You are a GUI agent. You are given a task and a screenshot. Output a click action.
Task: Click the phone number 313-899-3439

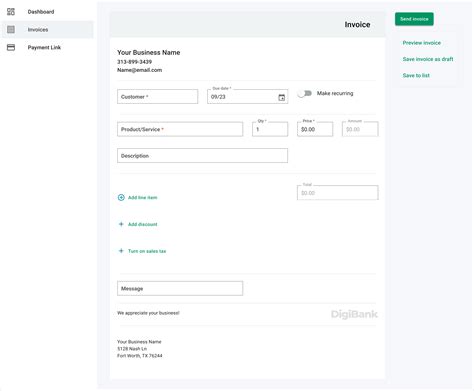pyautogui.click(x=134, y=62)
